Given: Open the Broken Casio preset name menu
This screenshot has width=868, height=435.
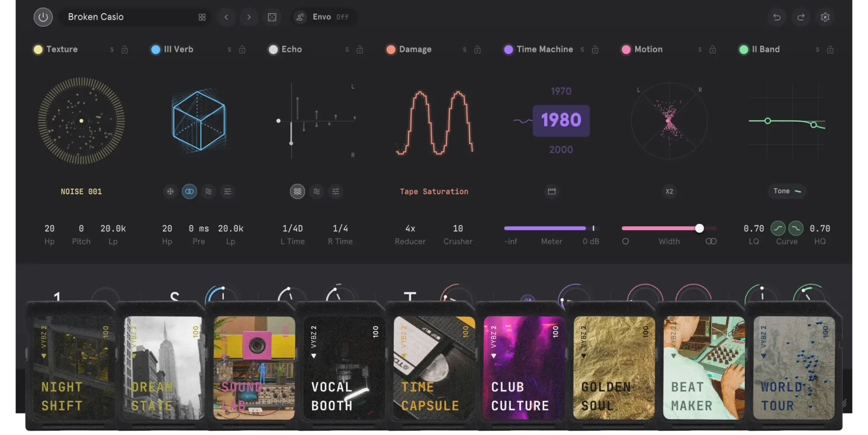Looking at the screenshot, I should point(96,17).
